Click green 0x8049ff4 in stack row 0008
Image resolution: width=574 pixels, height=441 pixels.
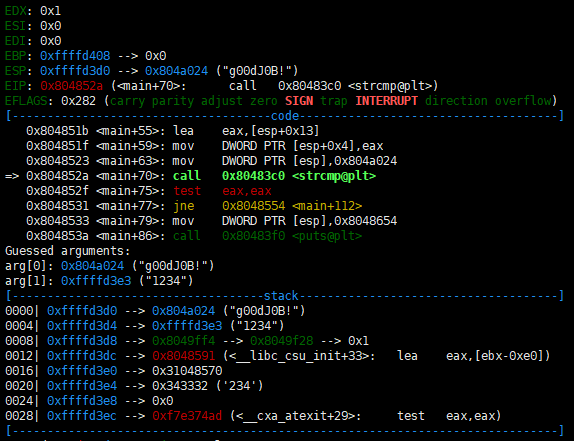coord(183,341)
